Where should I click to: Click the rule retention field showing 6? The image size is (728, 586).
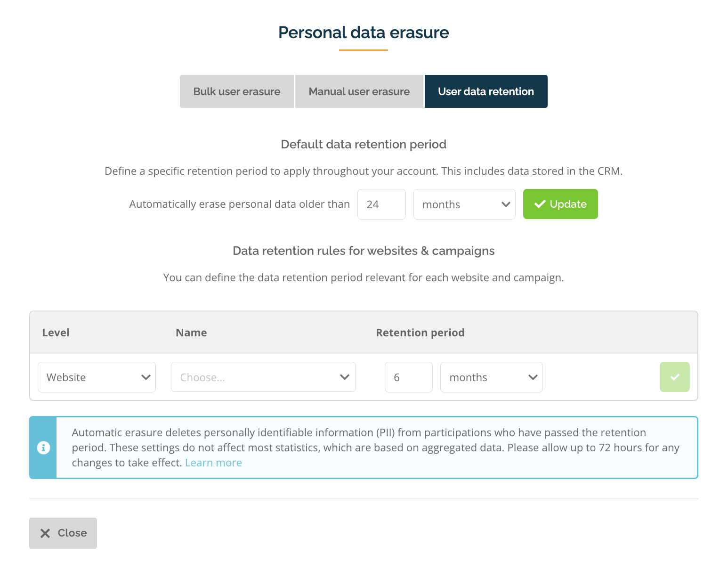pos(409,377)
